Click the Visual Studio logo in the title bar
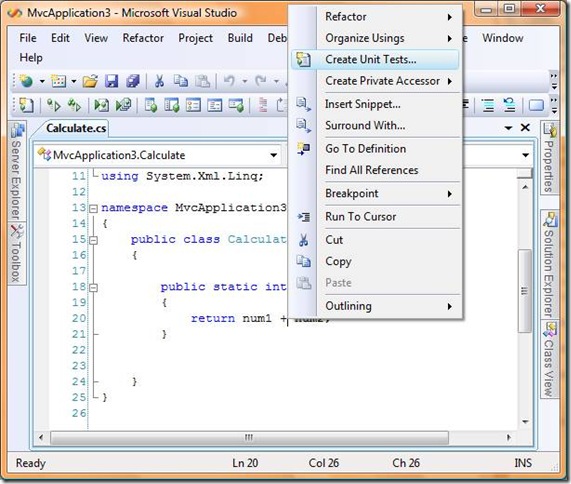Screen dimensions: 571x484 (15, 13)
